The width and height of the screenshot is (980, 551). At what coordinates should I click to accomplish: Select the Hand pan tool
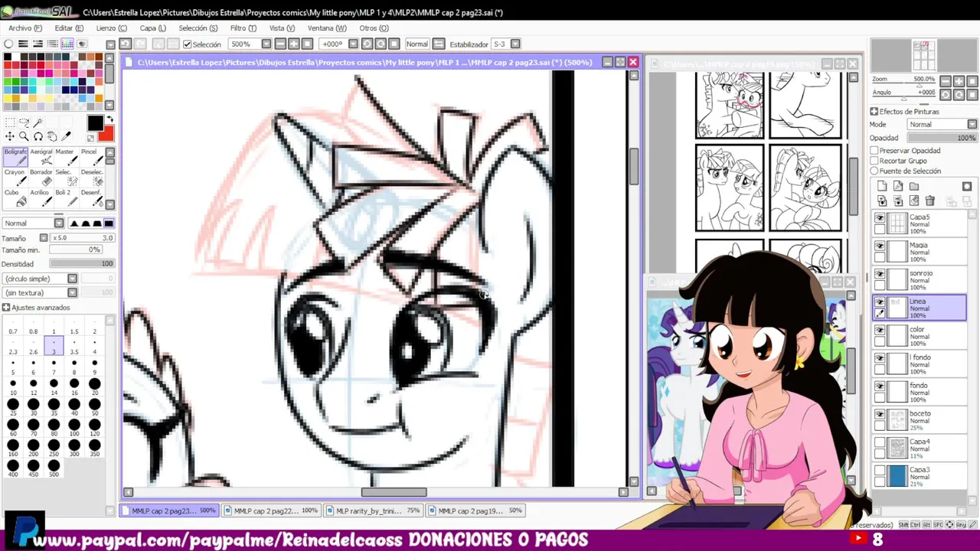[52, 137]
